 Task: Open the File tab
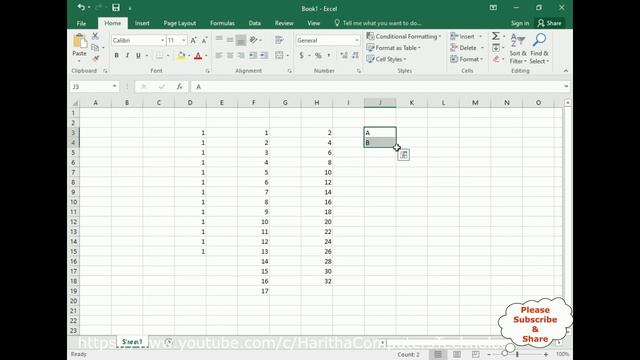coord(81,23)
